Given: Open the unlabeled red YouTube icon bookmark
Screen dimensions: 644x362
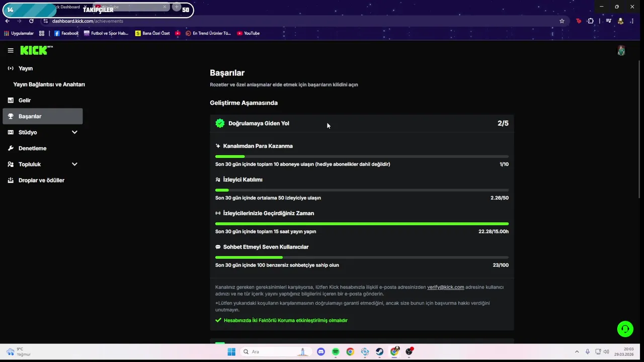Looking at the screenshot, I should 178,33.
